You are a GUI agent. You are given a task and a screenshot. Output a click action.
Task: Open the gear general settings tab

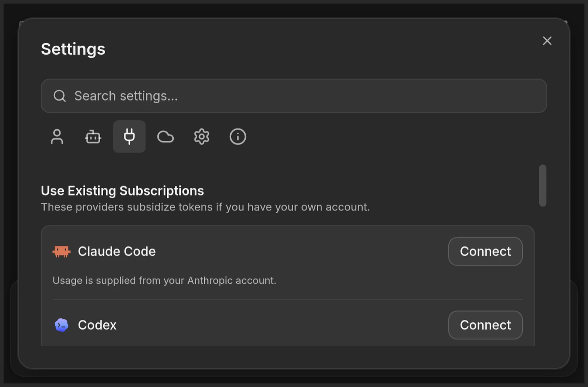click(x=202, y=137)
